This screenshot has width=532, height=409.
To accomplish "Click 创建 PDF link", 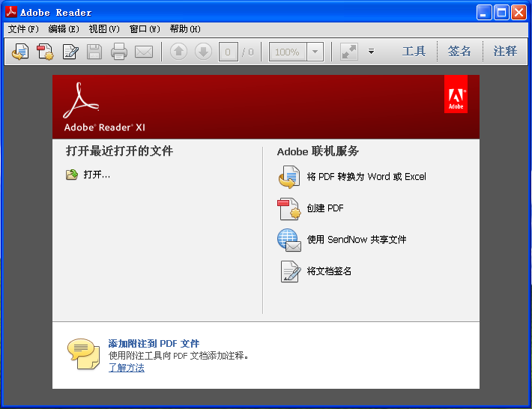I will (325, 208).
